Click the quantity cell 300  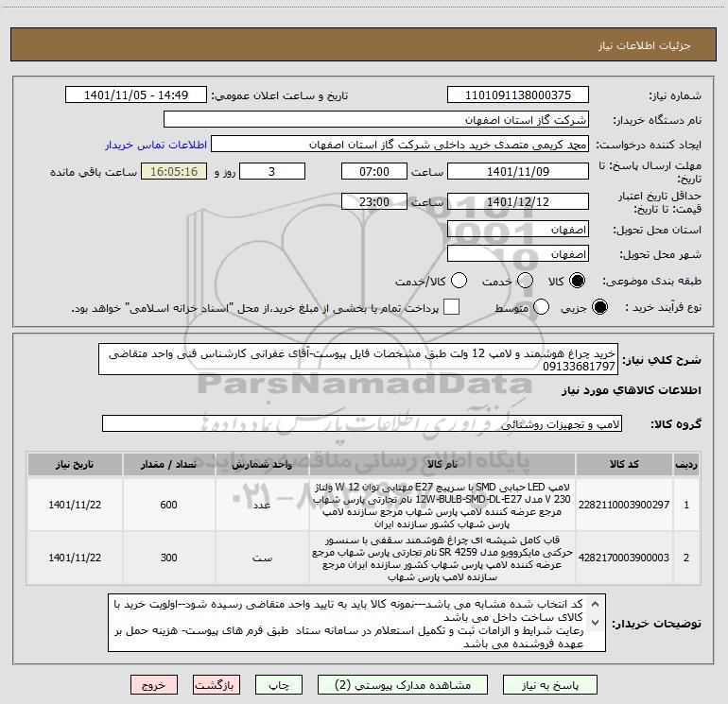point(168,558)
